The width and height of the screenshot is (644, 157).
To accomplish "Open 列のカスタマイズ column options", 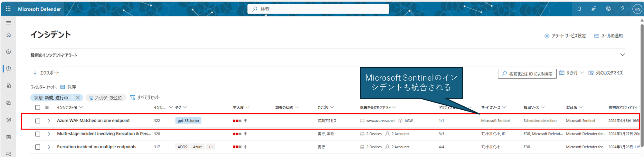I will click(x=606, y=73).
